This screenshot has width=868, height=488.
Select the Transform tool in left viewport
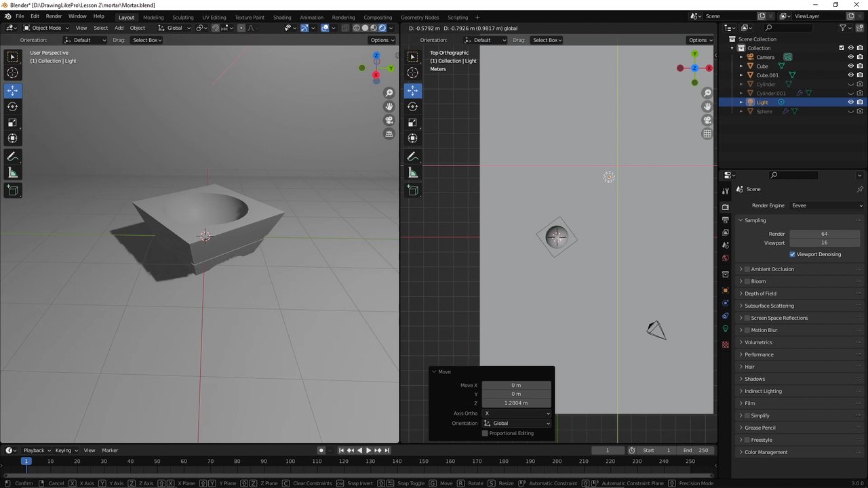point(12,138)
